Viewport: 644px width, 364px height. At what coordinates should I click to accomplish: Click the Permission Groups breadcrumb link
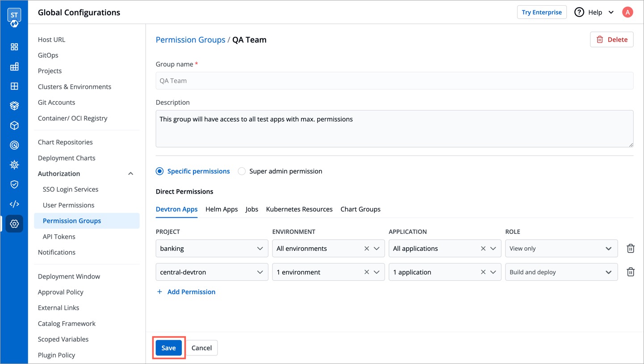click(x=190, y=40)
